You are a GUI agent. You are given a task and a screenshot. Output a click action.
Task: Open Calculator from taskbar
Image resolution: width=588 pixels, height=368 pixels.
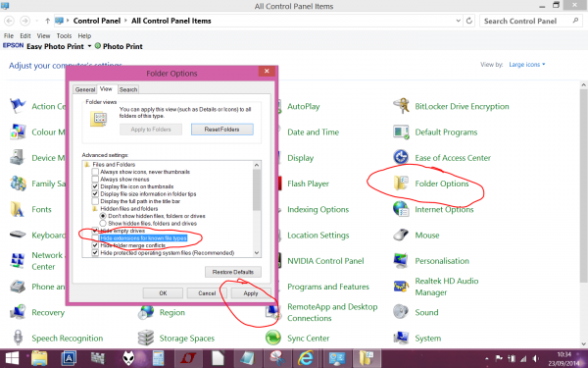[158, 358]
